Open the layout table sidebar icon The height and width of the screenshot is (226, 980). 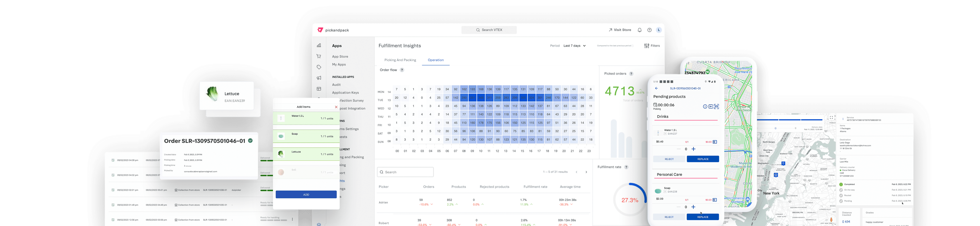point(319,89)
